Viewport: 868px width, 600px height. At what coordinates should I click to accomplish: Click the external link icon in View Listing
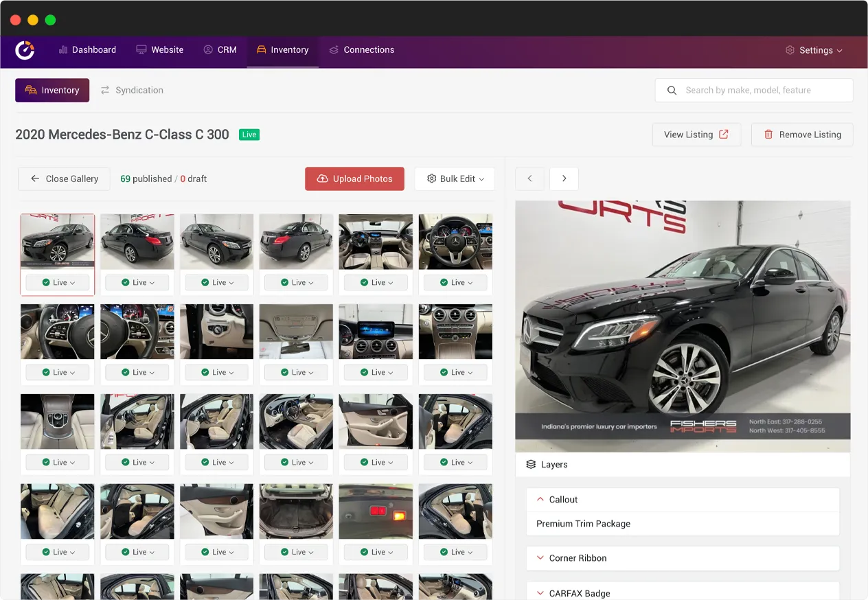[x=723, y=135]
